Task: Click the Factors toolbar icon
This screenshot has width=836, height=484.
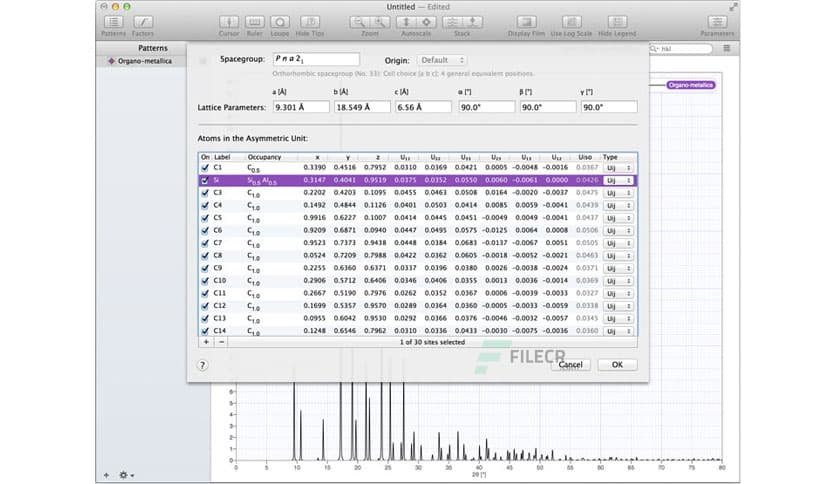Action: [142, 21]
